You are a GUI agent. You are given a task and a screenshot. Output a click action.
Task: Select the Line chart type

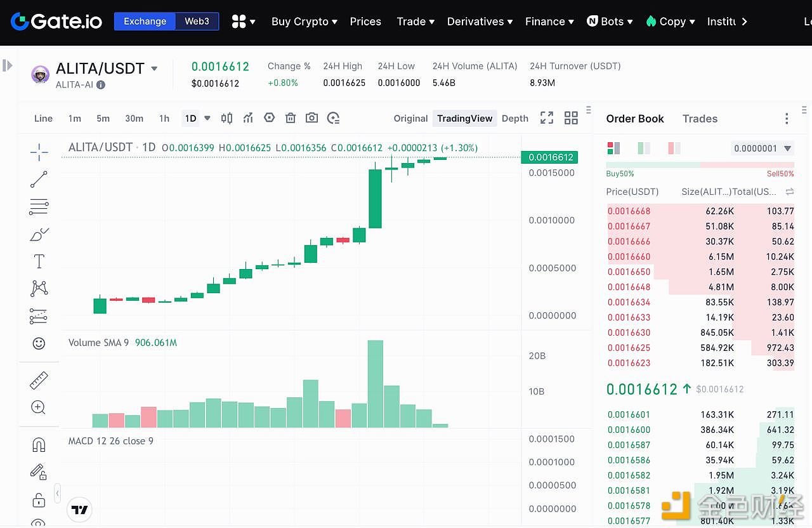point(43,118)
